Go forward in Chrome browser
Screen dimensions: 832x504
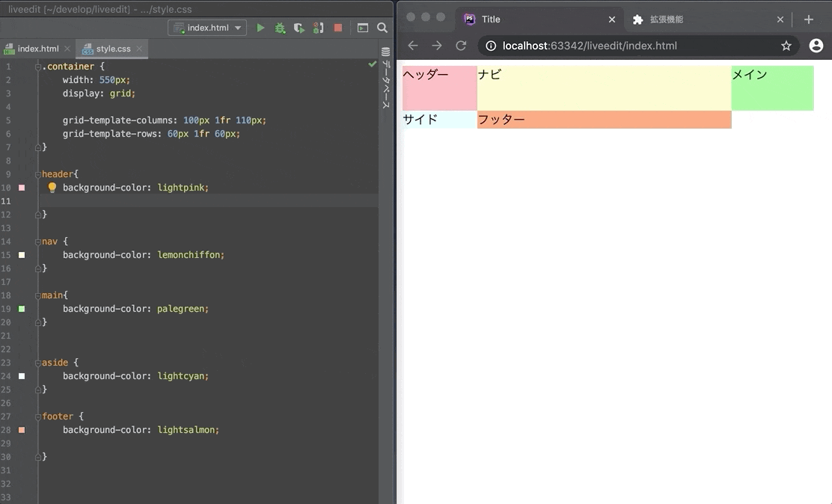coord(437,46)
